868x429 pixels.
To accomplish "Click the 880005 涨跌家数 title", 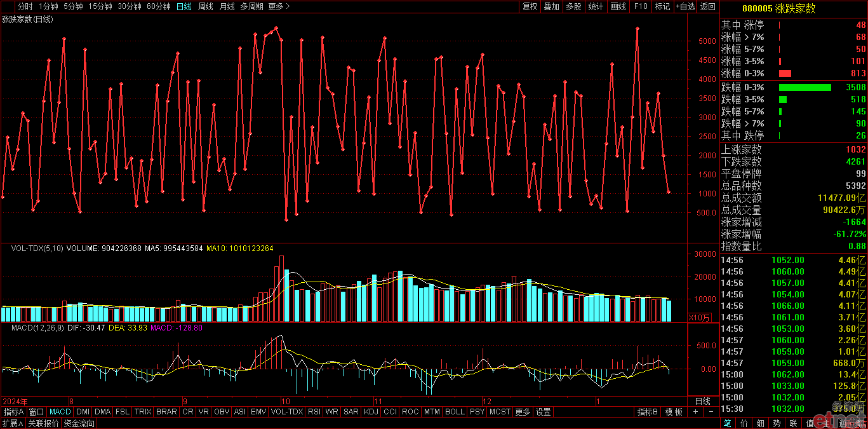I will tap(778, 8).
